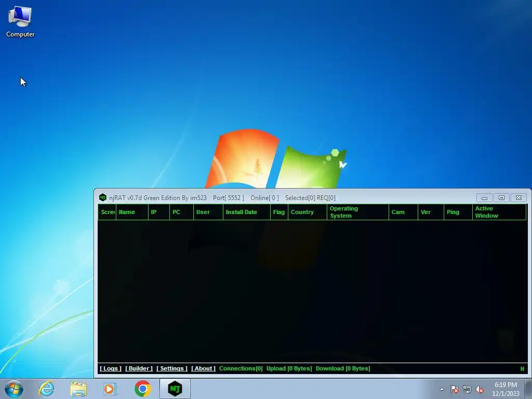Click the Cam column header
The image size is (532, 399).
403,212
